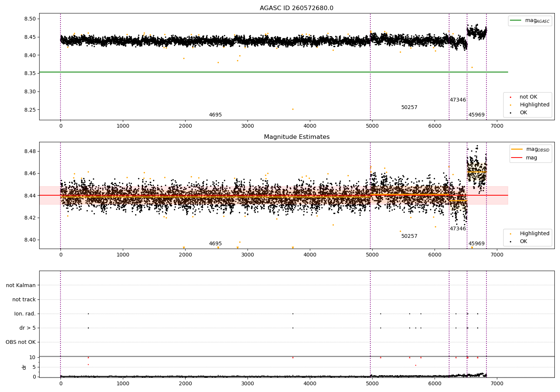The width and height of the screenshot is (560, 392).
Task: Click the 'dr' y-axis label on bottom panel
Action: click(24, 367)
